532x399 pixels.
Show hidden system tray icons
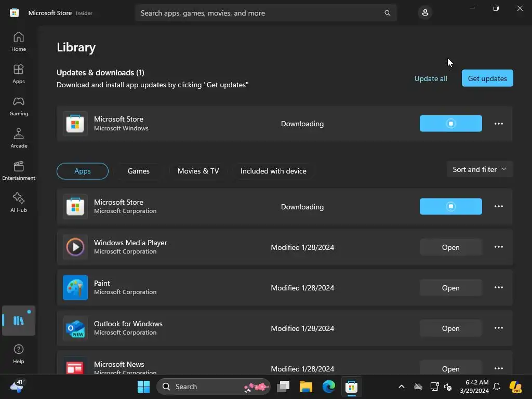[x=402, y=387]
